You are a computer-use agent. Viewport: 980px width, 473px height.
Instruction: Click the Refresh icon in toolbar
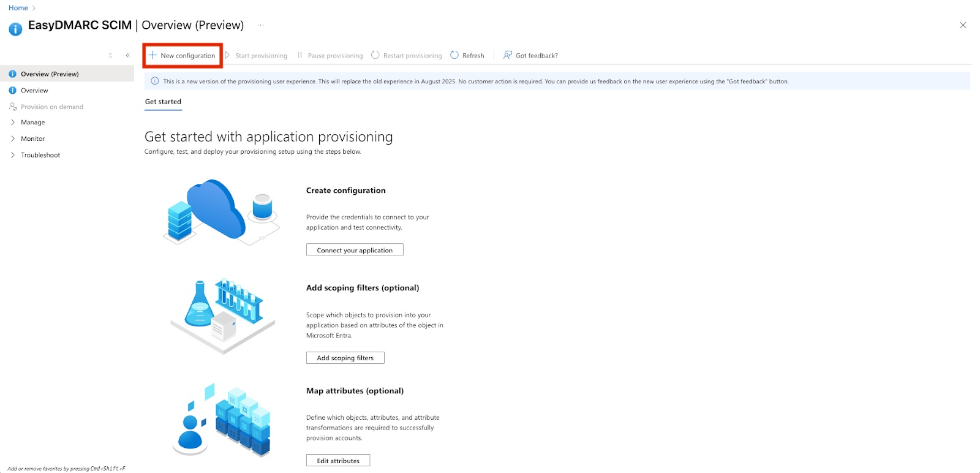click(x=454, y=55)
